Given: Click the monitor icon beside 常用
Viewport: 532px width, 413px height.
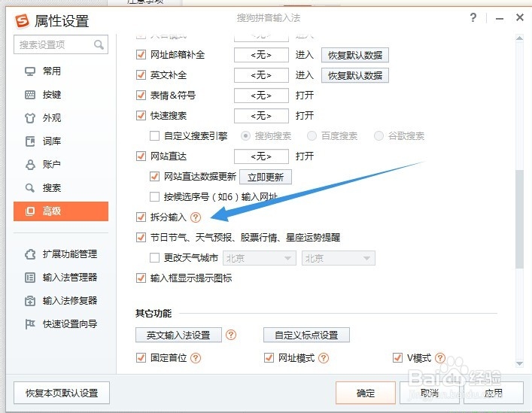Looking at the screenshot, I should pyautogui.click(x=30, y=71).
